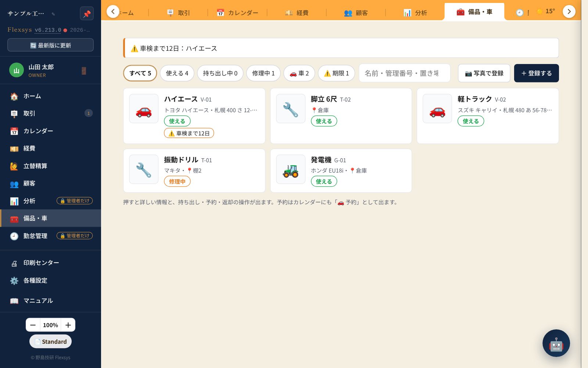Filter by 修理中 1 chip

click(x=263, y=73)
